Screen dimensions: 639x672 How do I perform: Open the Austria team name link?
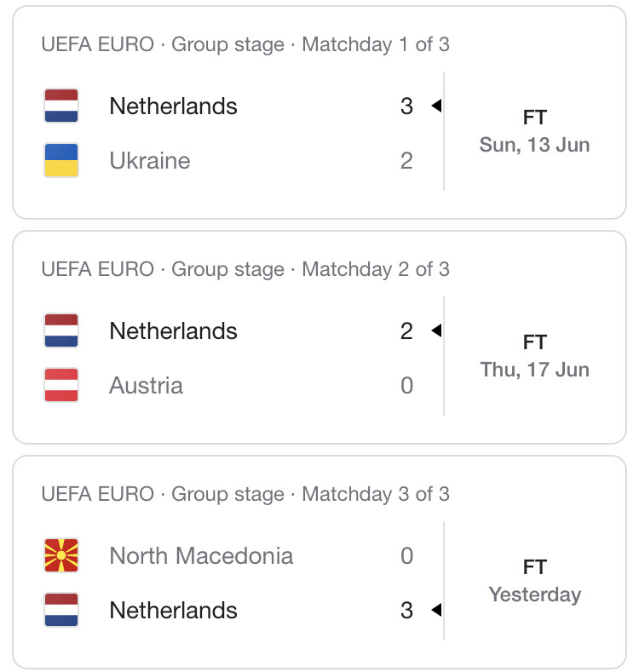tap(147, 385)
